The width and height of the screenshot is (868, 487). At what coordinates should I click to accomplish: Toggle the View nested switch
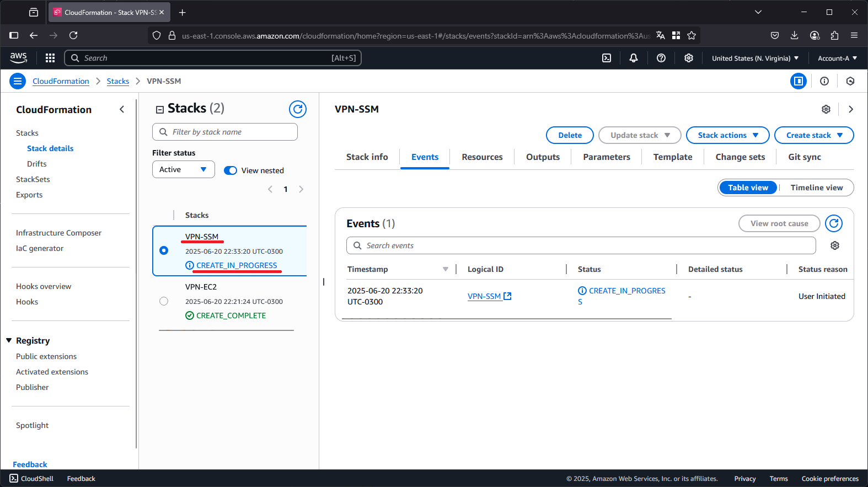pyautogui.click(x=231, y=170)
